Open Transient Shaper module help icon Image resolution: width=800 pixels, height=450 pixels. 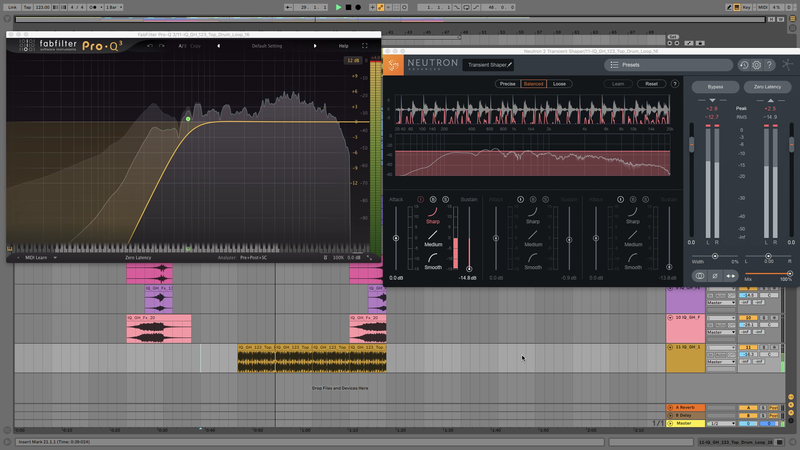[x=675, y=84]
